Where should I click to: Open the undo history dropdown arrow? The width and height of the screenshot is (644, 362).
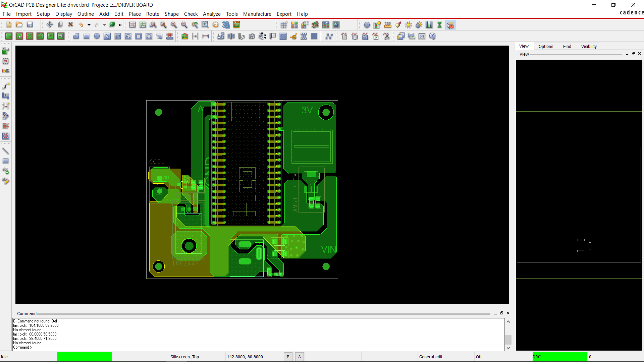(x=89, y=25)
